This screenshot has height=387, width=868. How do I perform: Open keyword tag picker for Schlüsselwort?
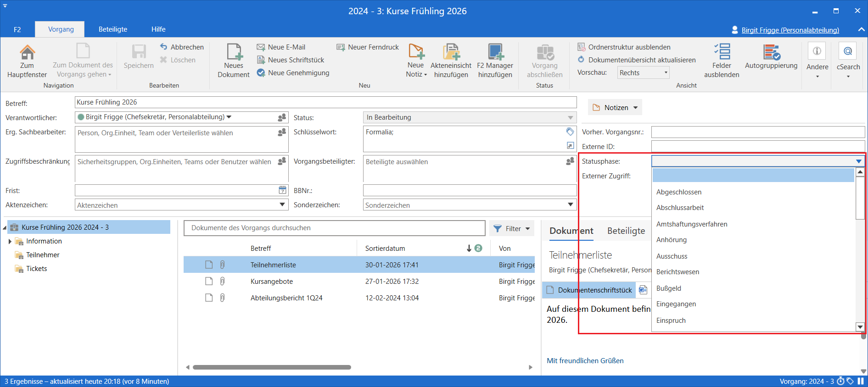(570, 132)
